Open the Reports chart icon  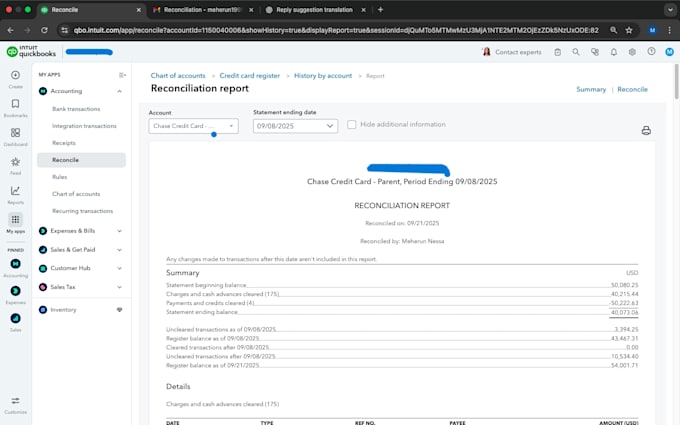coord(15,190)
